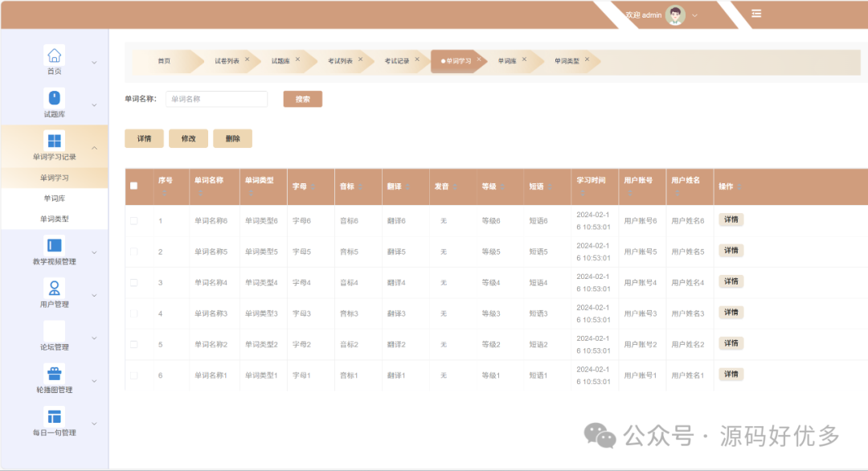This screenshot has width=868, height=471.
Task: Collapse the 单词学习记录 menu chevron
Action: coord(94,148)
